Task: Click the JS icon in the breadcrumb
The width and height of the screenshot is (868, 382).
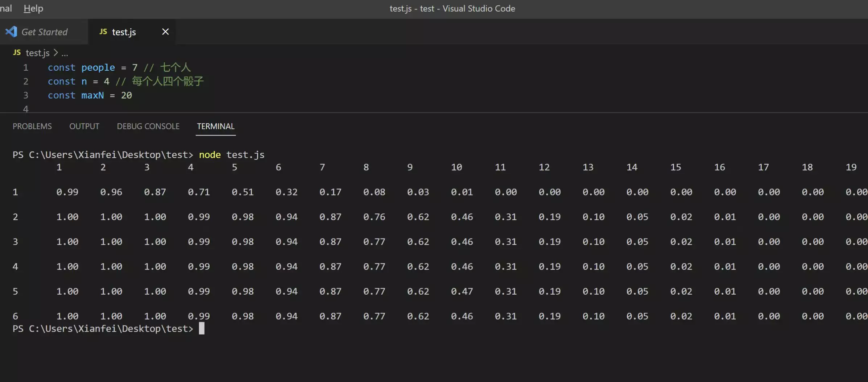Action: [x=17, y=53]
